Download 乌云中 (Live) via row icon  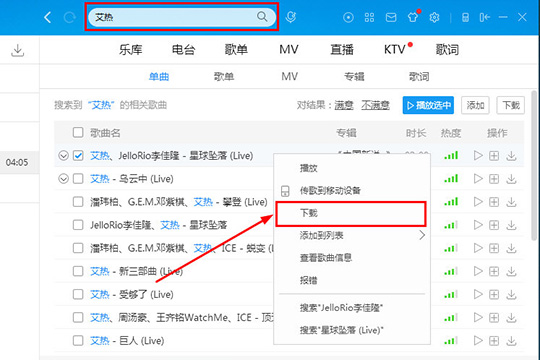(x=511, y=179)
